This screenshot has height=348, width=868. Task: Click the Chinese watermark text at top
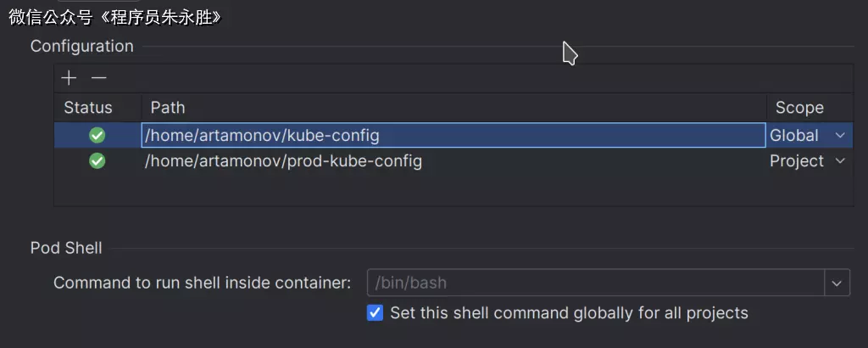[x=115, y=16]
